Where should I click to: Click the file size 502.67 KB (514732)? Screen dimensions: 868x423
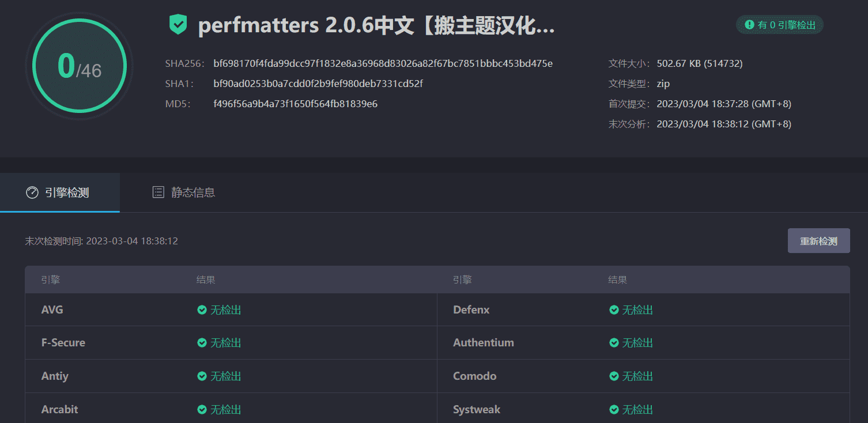pyautogui.click(x=700, y=63)
